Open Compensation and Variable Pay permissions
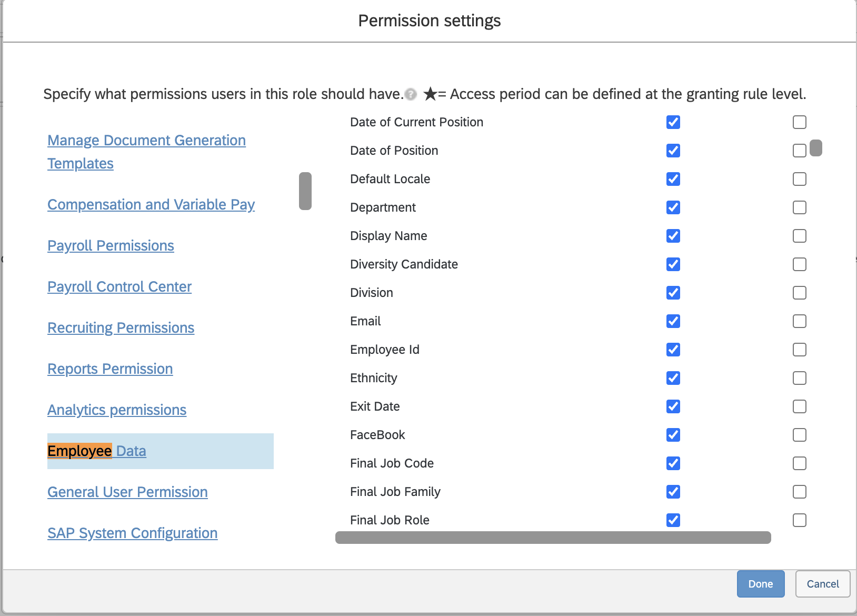The image size is (857, 616). 151,205
